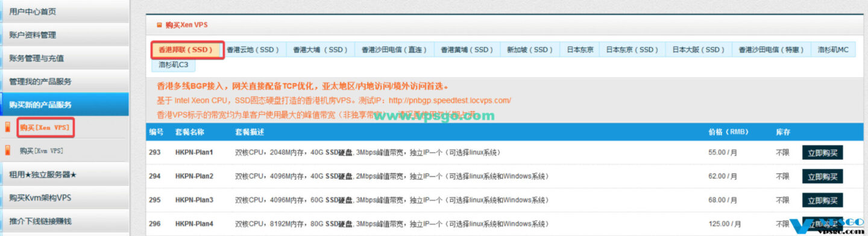The width and height of the screenshot is (868, 236).
Task: Click the 套餐名称 column header
Action: coord(189,132)
